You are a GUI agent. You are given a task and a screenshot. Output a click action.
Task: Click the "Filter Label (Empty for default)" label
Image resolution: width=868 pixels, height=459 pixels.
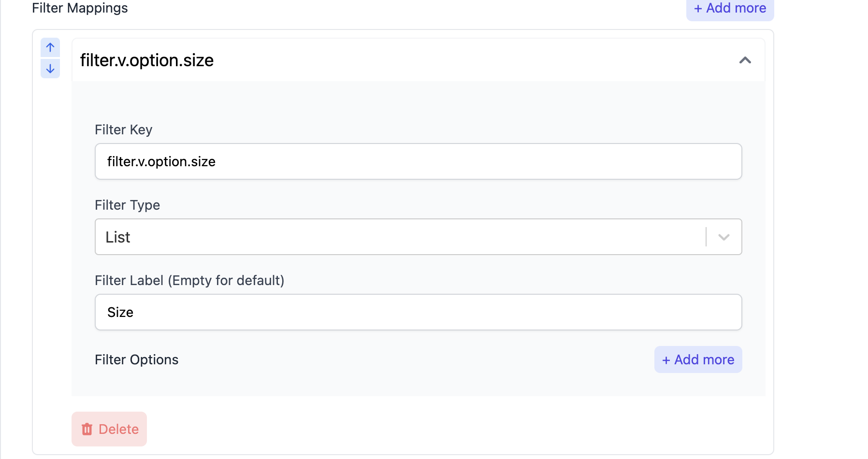click(189, 280)
